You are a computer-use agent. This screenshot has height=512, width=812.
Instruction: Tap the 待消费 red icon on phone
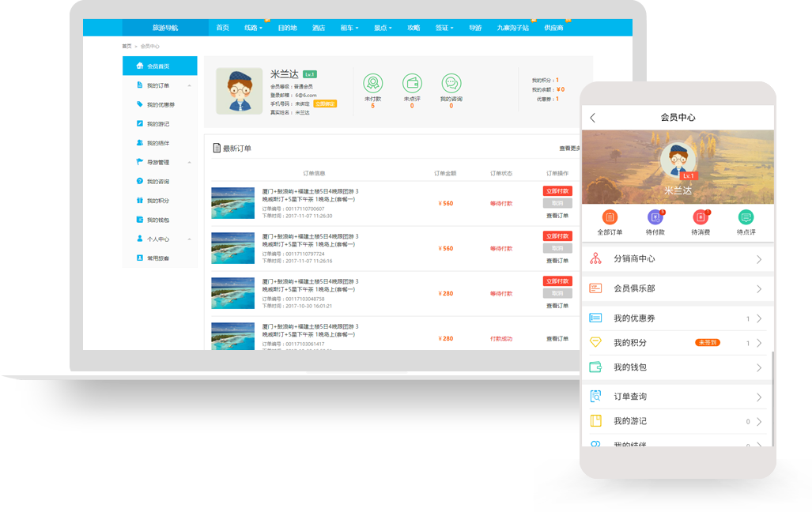[701, 217]
